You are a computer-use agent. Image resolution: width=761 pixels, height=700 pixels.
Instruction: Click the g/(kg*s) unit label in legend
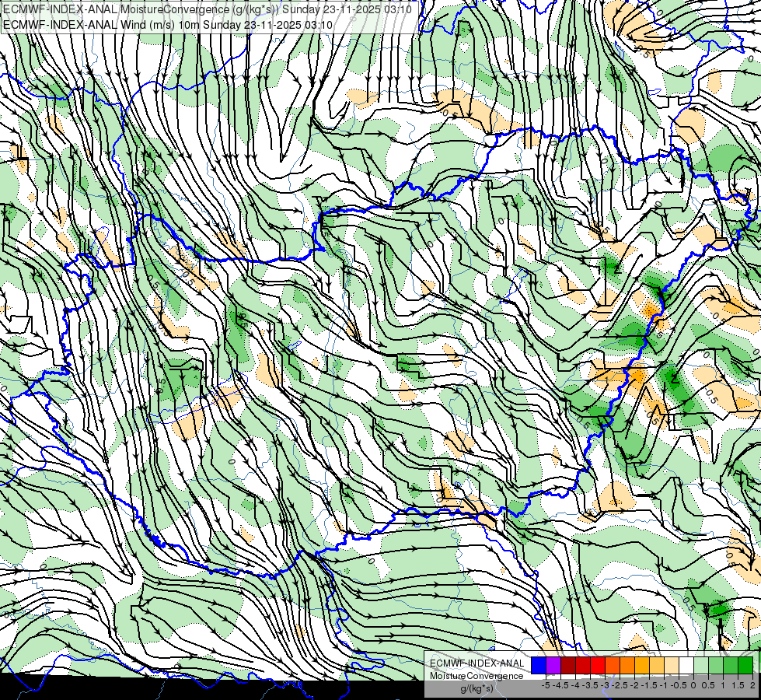pyautogui.click(x=476, y=689)
